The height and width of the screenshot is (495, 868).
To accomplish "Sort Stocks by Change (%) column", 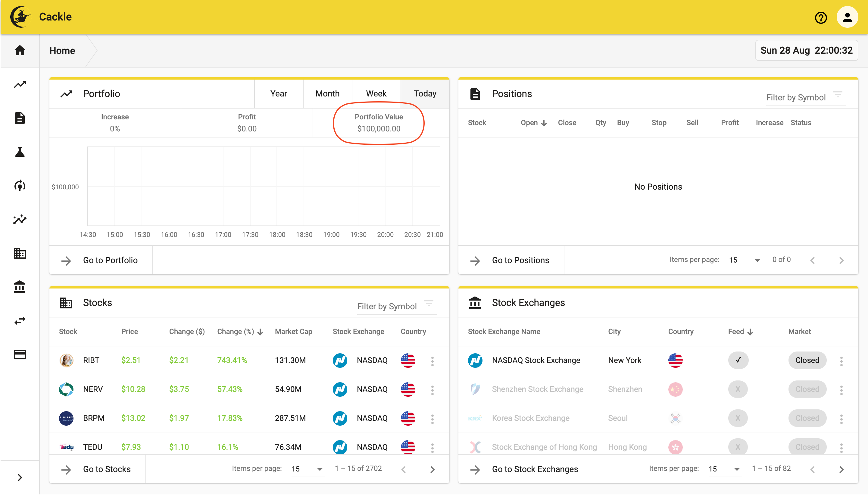I will tap(240, 332).
